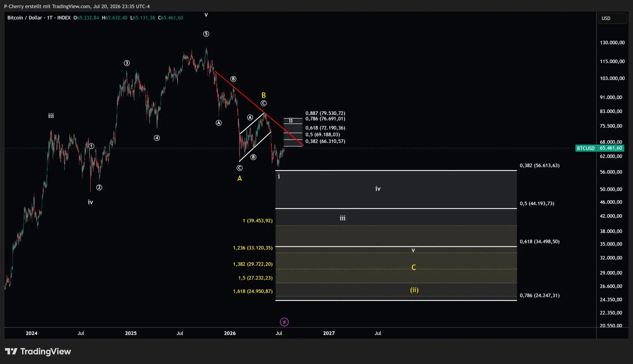Click the purple lightning event marker icon

(284, 322)
